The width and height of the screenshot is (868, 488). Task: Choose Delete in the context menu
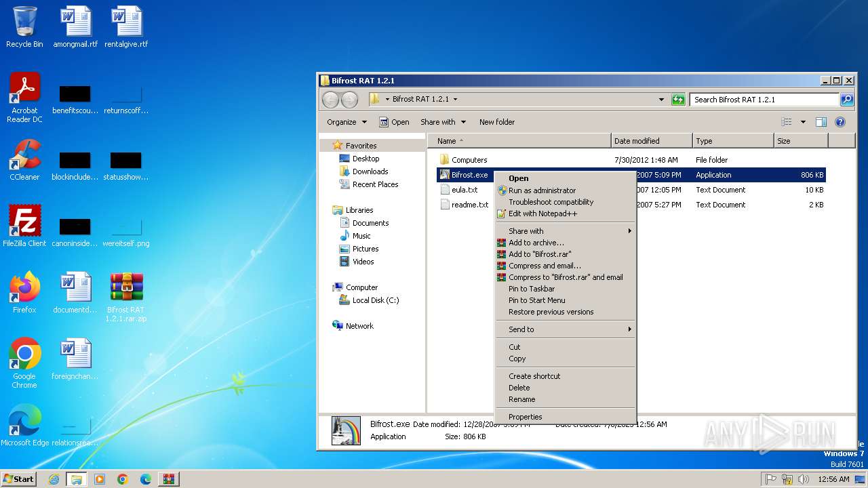[x=566, y=388]
